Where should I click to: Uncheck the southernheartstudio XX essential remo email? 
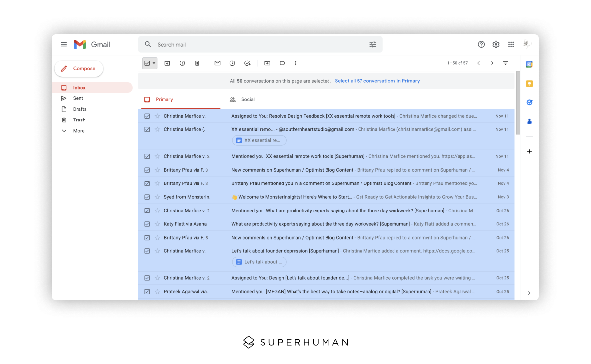(x=147, y=129)
